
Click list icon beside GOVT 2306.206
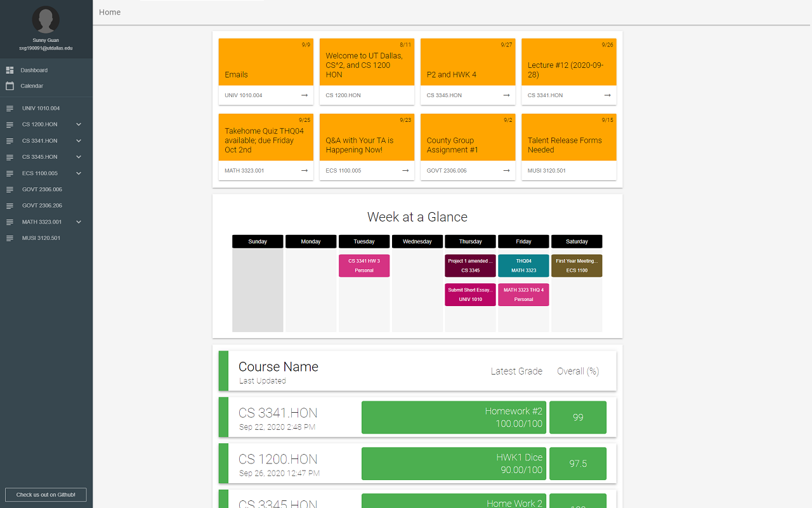(x=10, y=206)
